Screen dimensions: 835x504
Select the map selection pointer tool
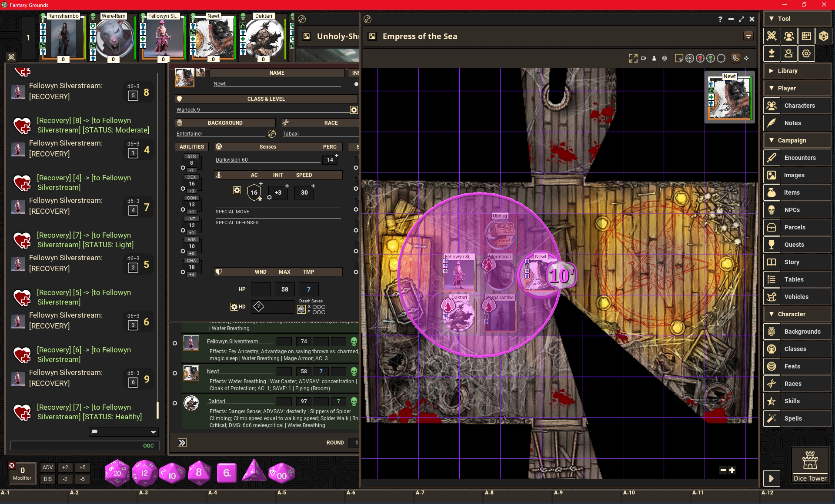pyautogui.click(x=678, y=58)
